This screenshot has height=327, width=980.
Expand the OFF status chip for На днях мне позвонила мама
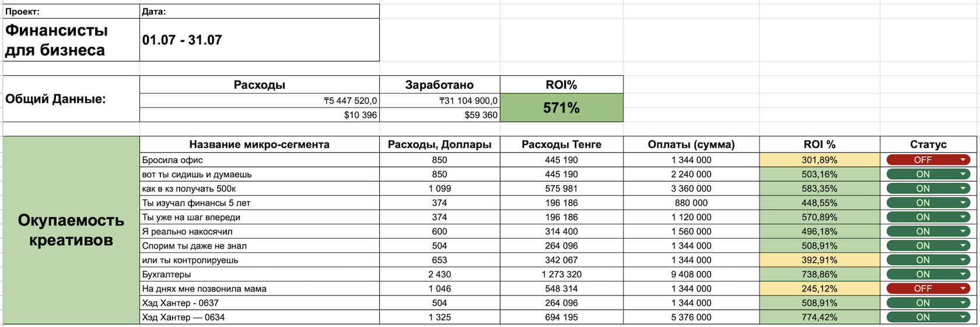tap(928, 288)
